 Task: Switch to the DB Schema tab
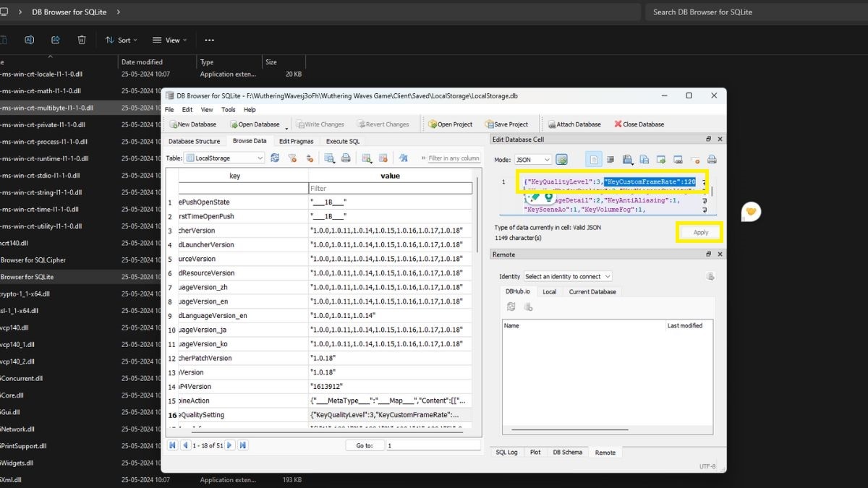(567, 452)
